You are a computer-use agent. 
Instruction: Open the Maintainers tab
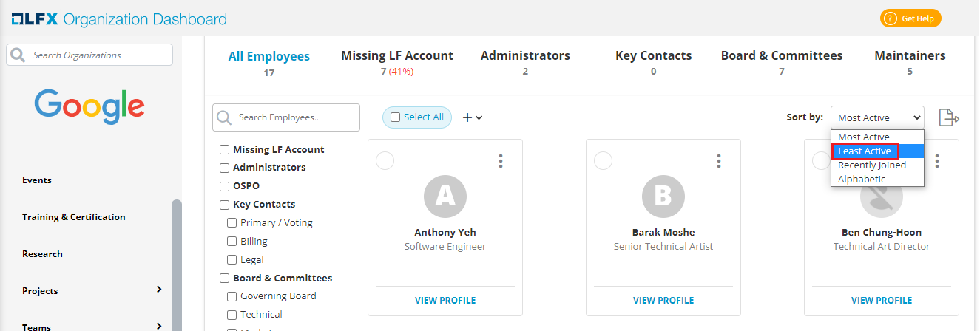tap(910, 56)
